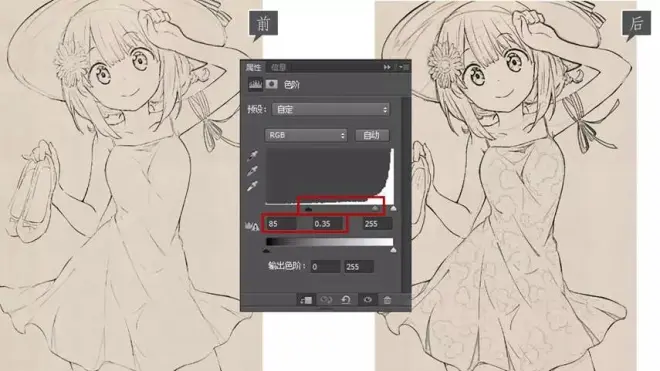Select the black point eyedropper

[x=253, y=156]
